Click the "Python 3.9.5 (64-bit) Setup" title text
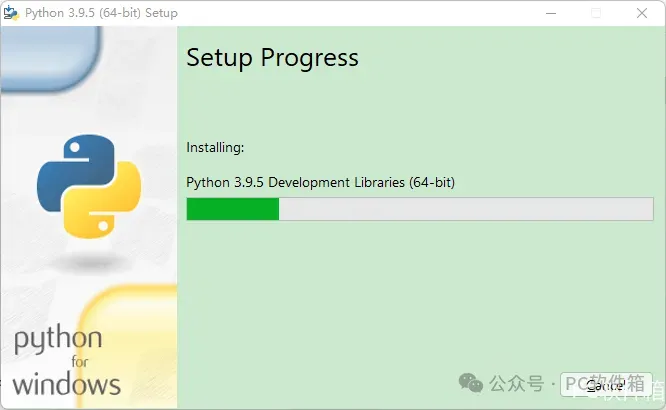 coord(100,13)
